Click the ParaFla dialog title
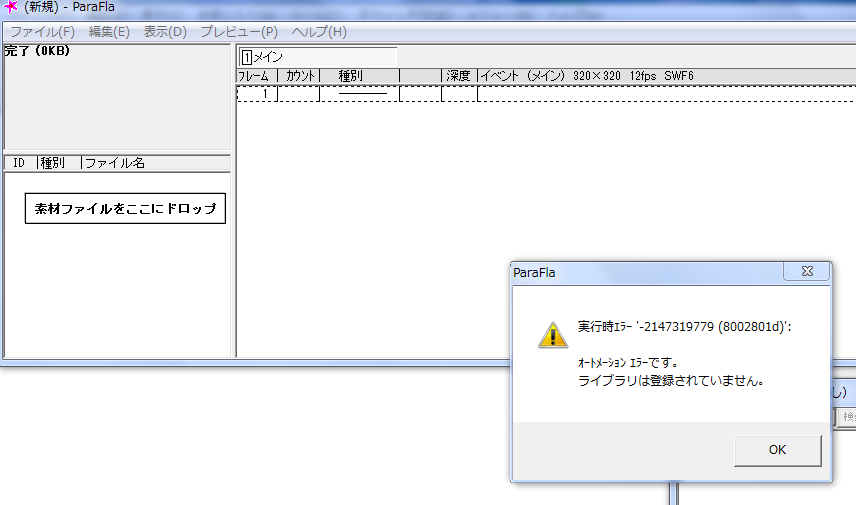 click(x=534, y=272)
